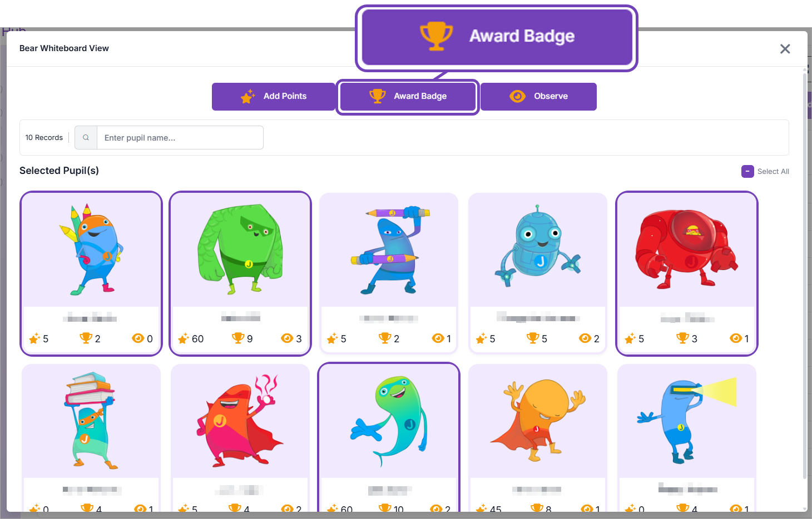The image size is (812, 519).
Task: Deselect the green monster pupil card
Action: click(240, 273)
